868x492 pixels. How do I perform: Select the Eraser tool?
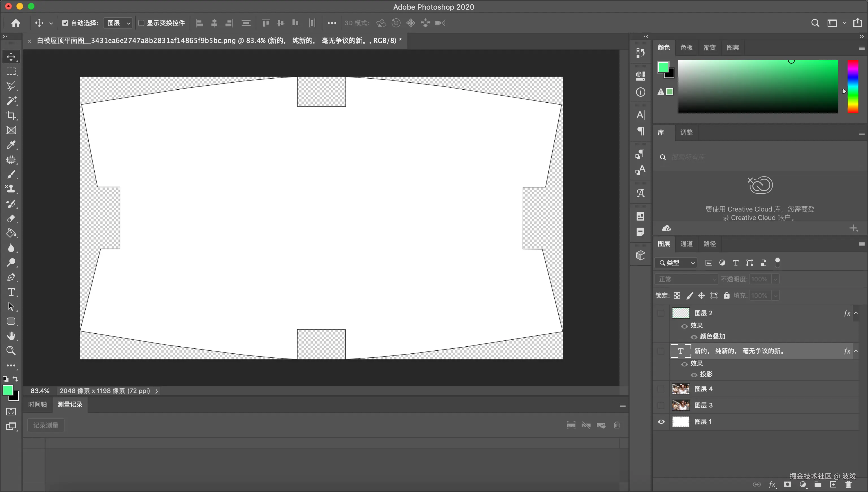[11, 219]
